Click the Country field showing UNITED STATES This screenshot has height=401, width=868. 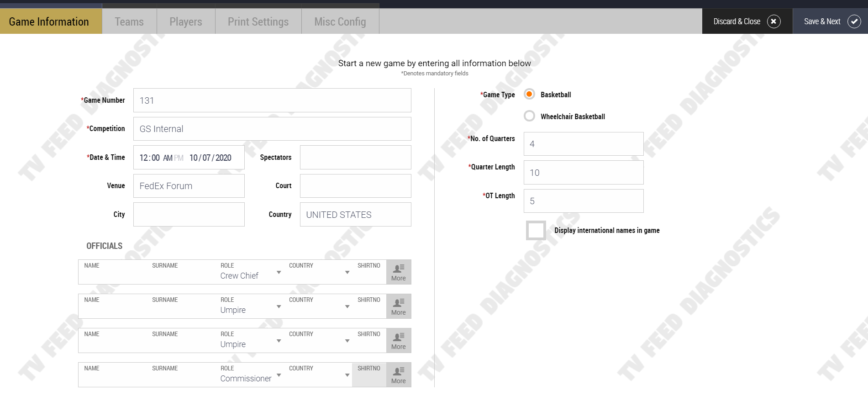(x=355, y=215)
